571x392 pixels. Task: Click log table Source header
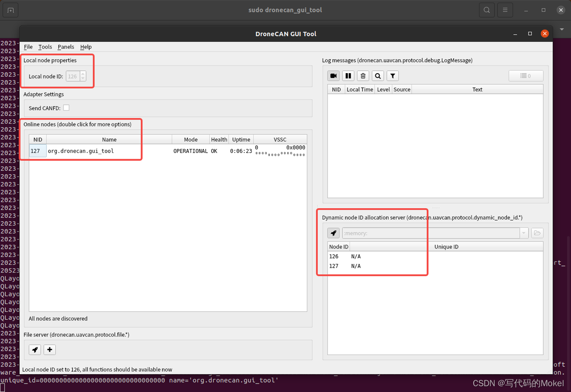click(401, 89)
